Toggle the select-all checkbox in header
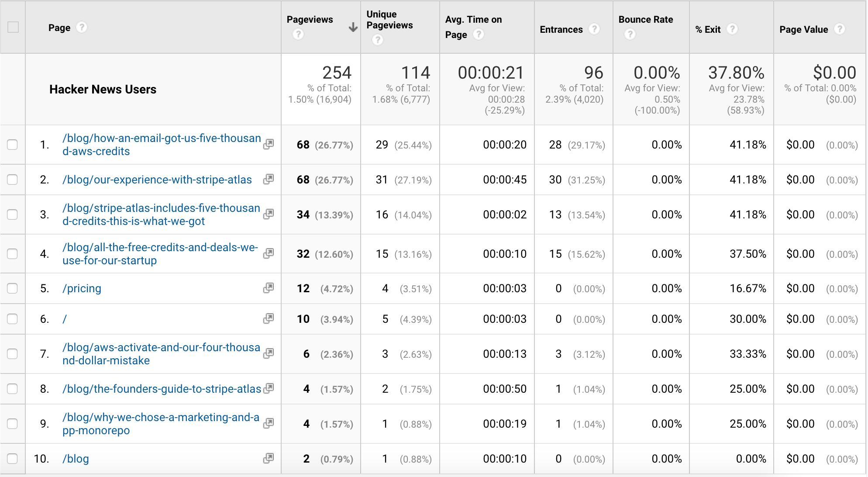This screenshot has width=868, height=477. [13, 27]
